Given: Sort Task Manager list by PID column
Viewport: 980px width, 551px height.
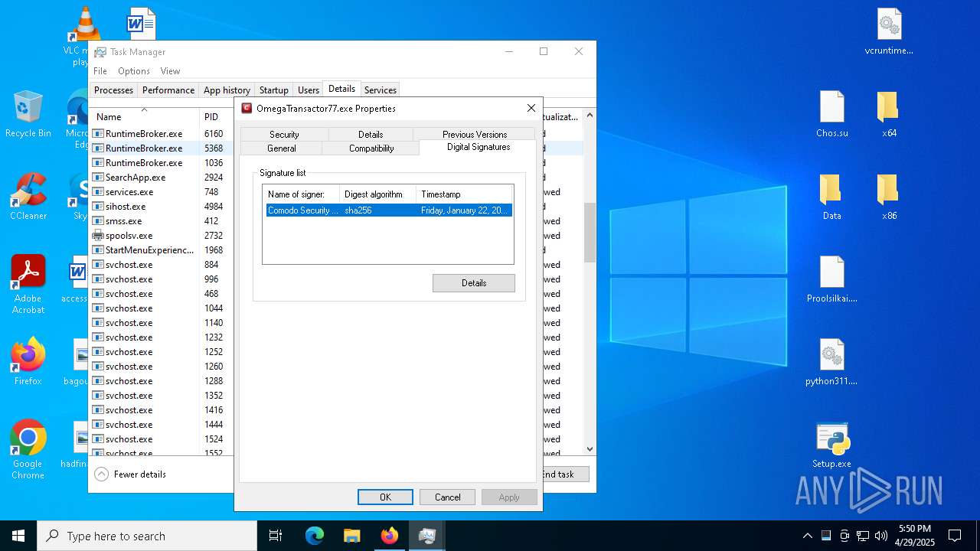Looking at the screenshot, I should coord(217,116).
